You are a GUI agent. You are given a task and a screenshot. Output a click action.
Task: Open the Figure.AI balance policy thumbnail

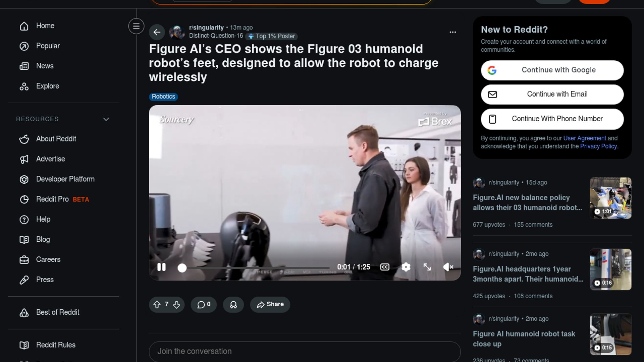coord(610,198)
